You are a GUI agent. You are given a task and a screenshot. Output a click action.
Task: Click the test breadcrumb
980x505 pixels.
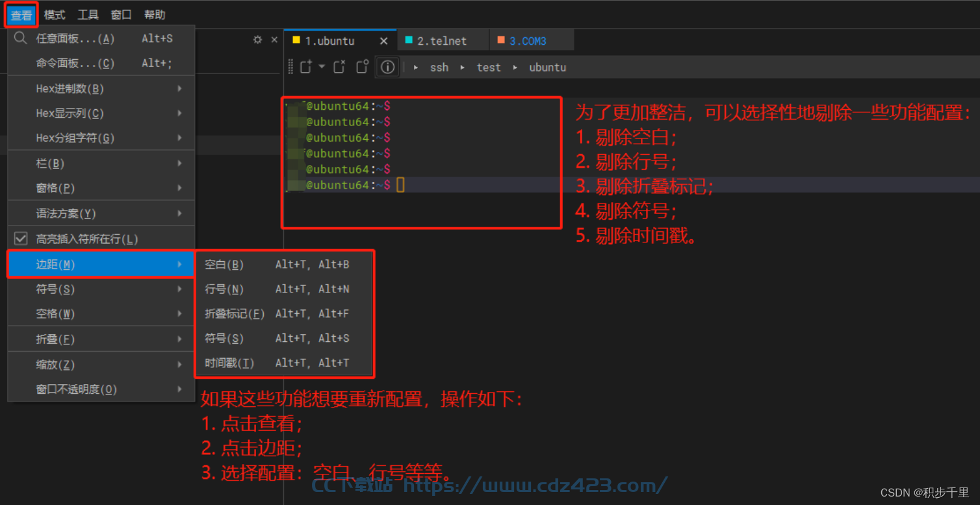coord(489,67)
